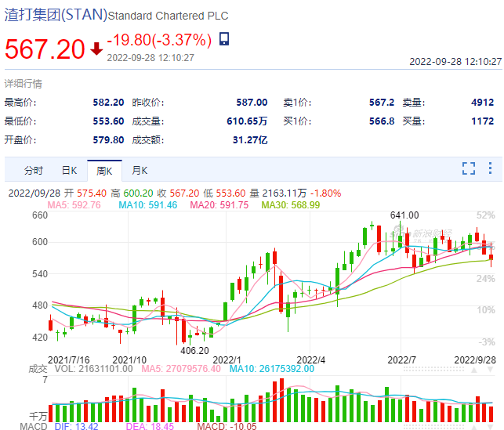Viewport: 504px width, 430px height.
Task: Click the 2022/1 date axis label
Action: (x=227, y=360)
